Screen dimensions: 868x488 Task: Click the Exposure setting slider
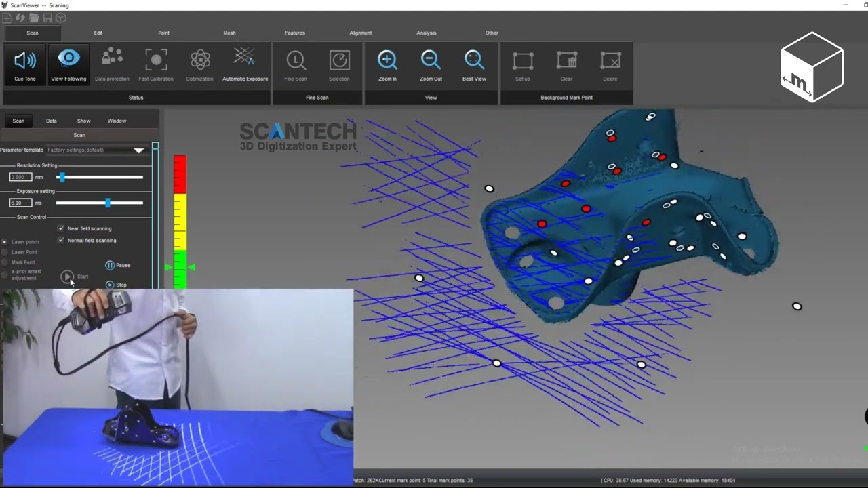[x=100, y=203]
